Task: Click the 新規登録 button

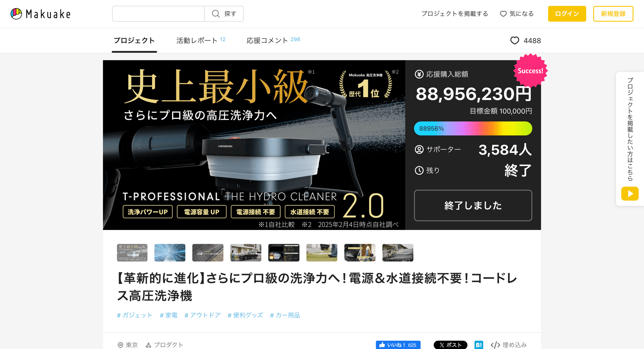Action: (613, 14)
